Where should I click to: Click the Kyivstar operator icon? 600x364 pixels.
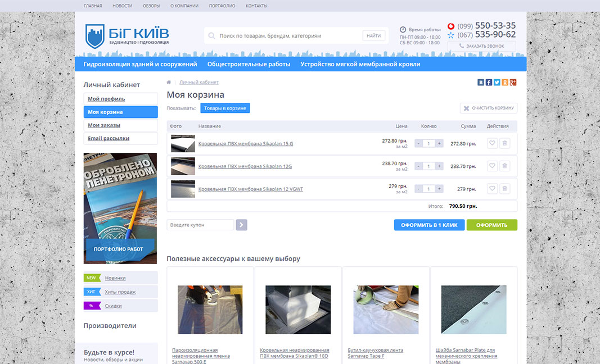(x=451, y=35)
